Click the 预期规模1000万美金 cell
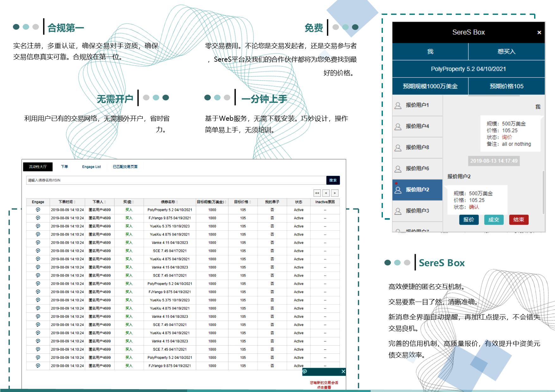Image resolution: width=555 pixels, height=392 pixels. coord(430,86)
